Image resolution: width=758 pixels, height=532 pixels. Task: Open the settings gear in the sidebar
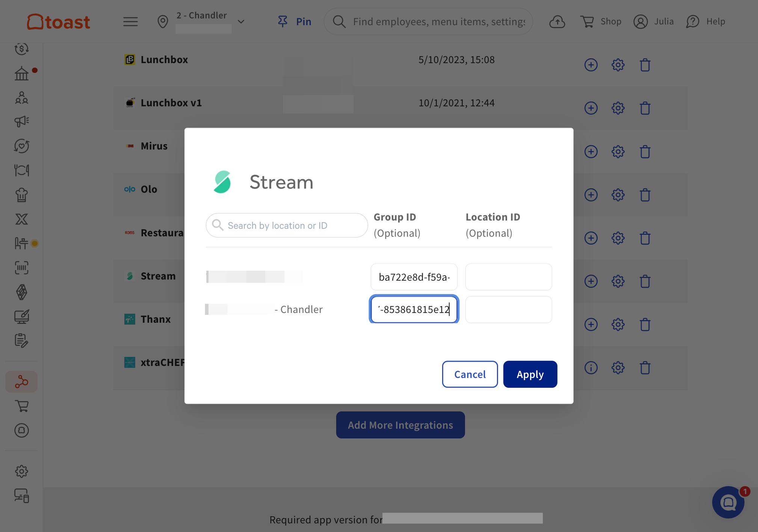[x=21, y=471]
